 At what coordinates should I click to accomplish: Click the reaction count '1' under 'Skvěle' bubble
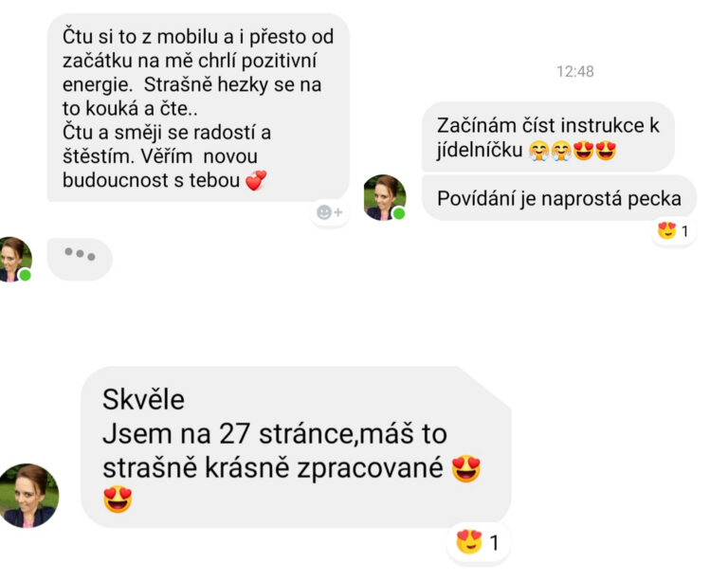495,542
